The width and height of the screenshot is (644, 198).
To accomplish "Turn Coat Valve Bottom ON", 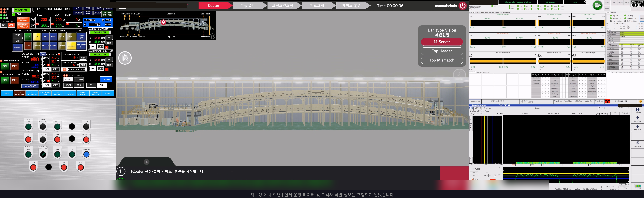I will click(x=5, y=80).
